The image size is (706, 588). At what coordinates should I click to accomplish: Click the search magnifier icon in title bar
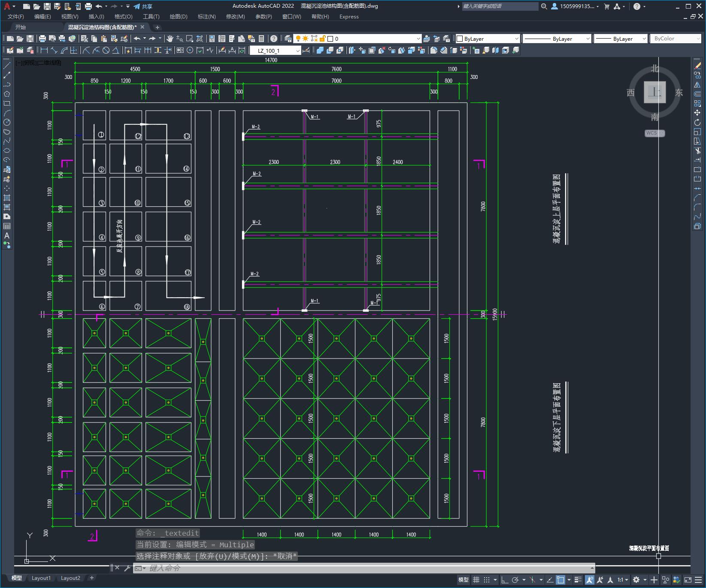(544, 6)
